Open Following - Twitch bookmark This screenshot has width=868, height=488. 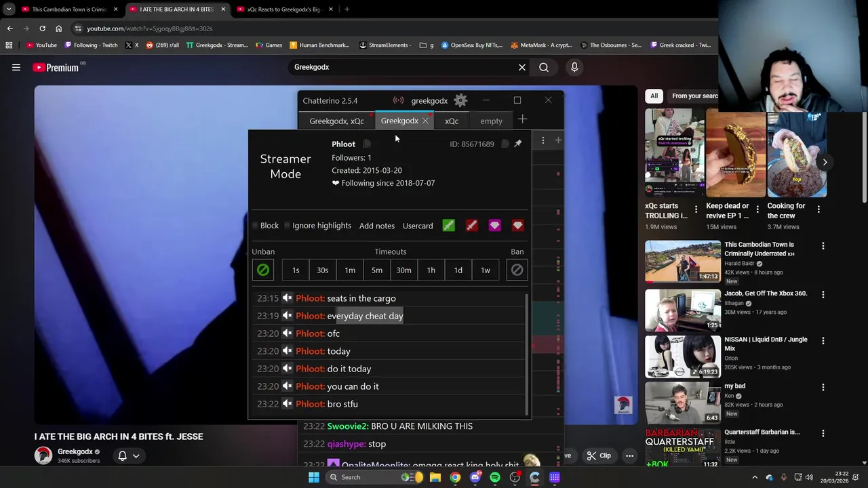point(91,45)
